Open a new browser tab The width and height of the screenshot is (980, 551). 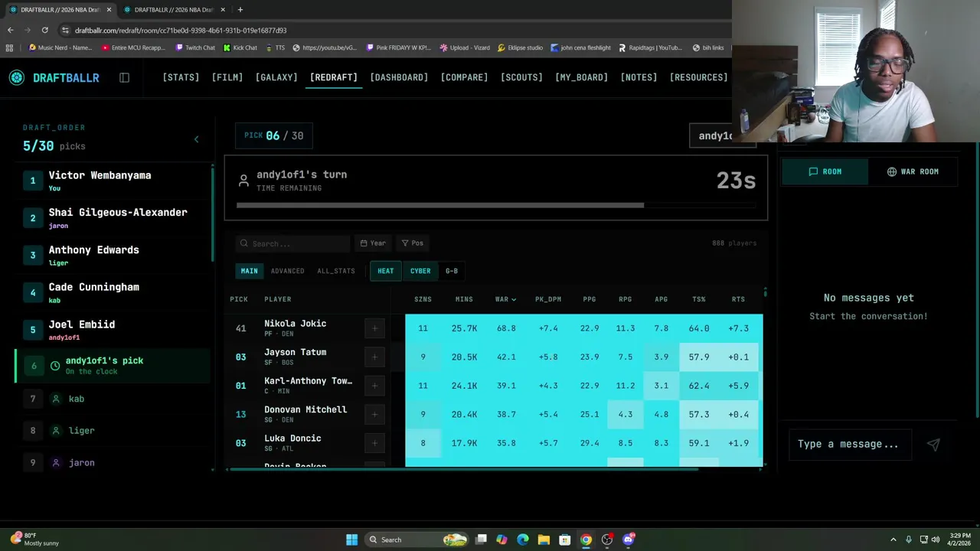(240, 9)
